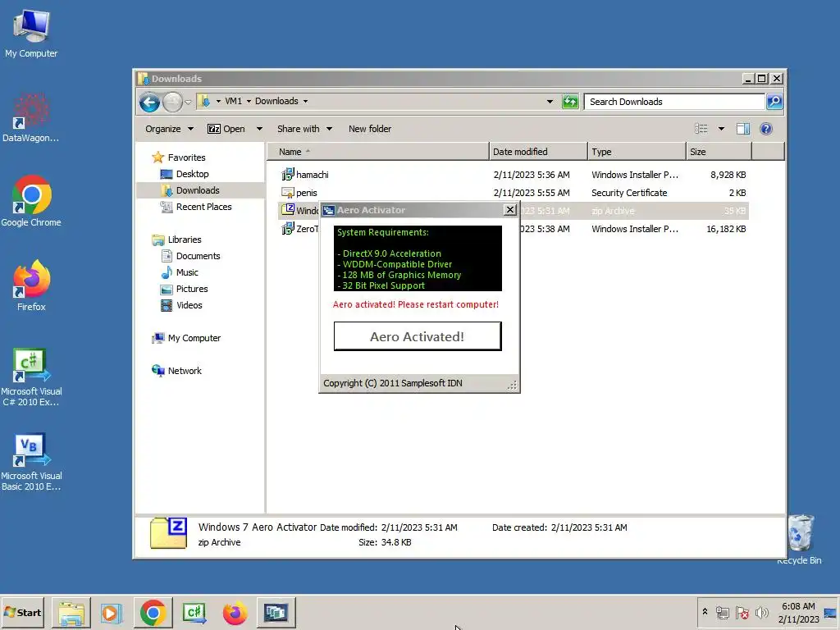
Task: Open Windows Media Player from taskbar
Action: pos(112,612)
